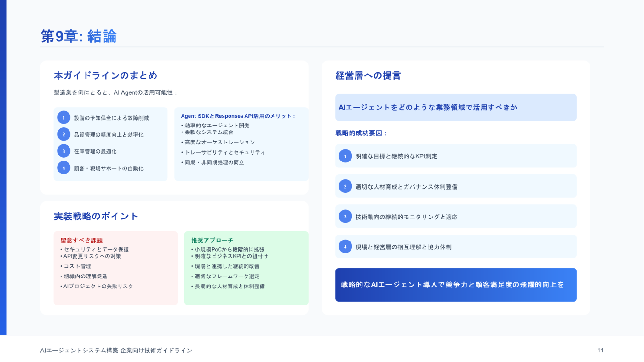
Task: Select the text 品質管理の精度向上と効率化
Action: tap(109, 135)
